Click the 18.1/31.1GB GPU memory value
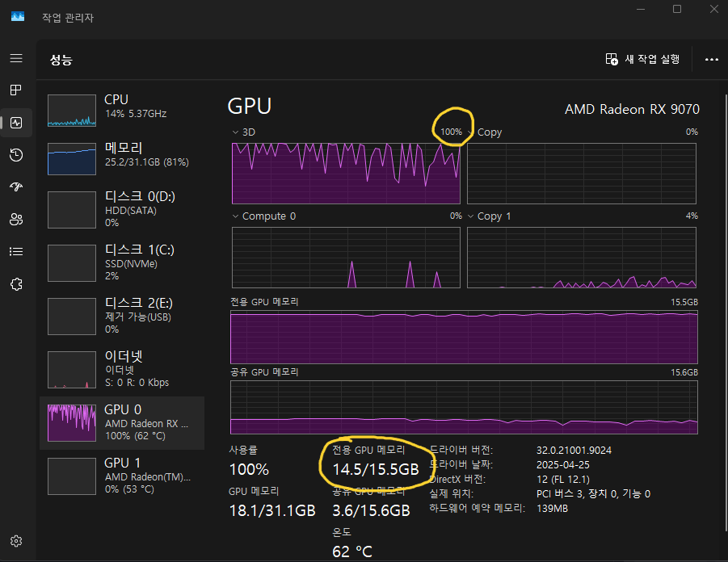Image resolution: width=728 pixels, height=562 pixels. tap(272, 510)
